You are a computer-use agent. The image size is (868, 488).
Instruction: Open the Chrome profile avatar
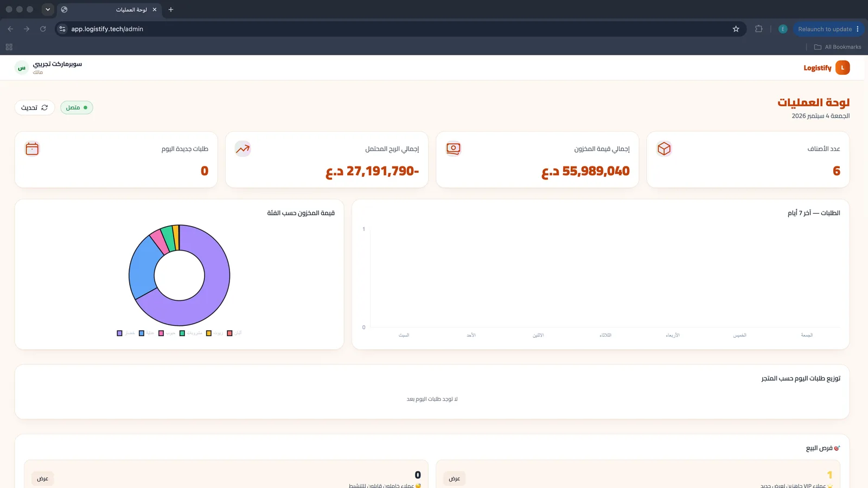tap(783, 29)
